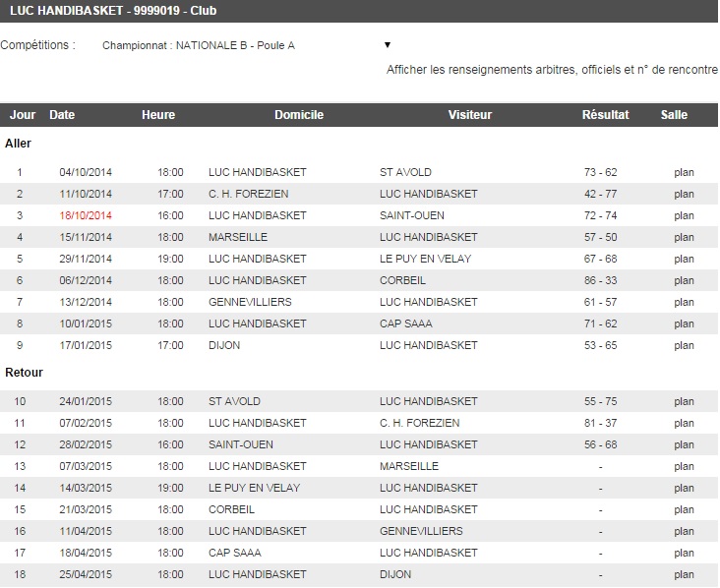Click visitor CAP SAAA in row 8
This screenshot has width=720, height=588.
coord(406,323)
